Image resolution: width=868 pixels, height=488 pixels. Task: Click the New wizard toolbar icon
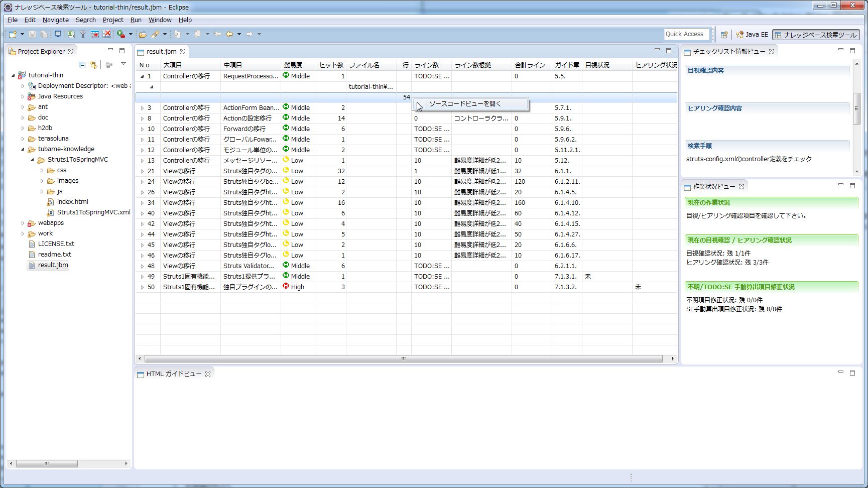[13, 34]
